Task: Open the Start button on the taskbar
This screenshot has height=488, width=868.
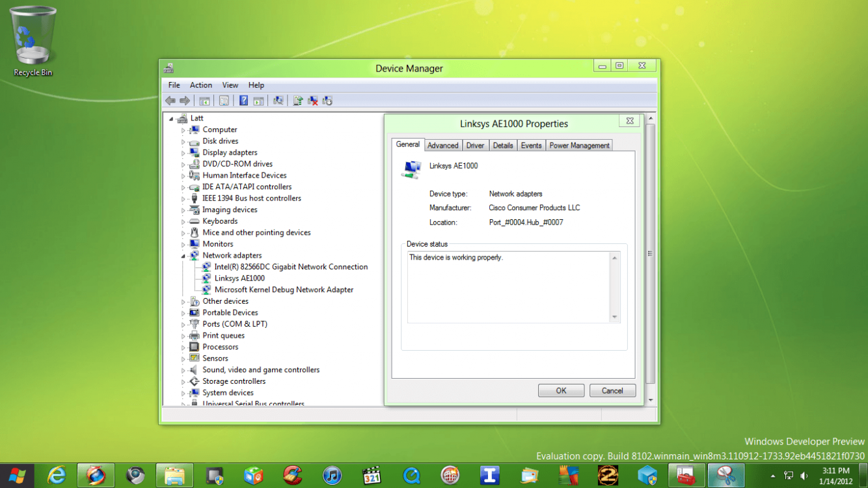Action: tap(17, 476)
